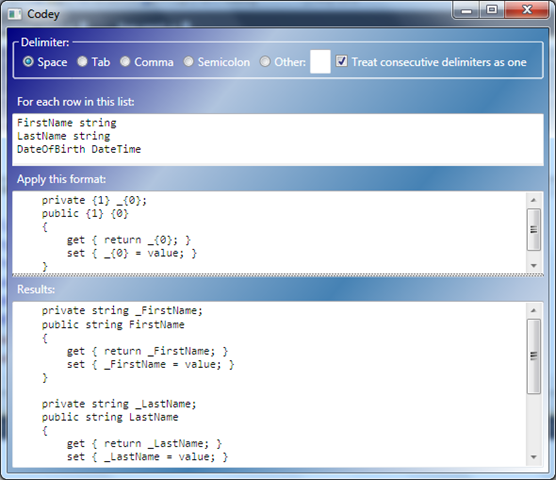Uncheck Treat consecutive delimiters as one
Viewport: 556px width, 480px height.
tap(341, 61)
